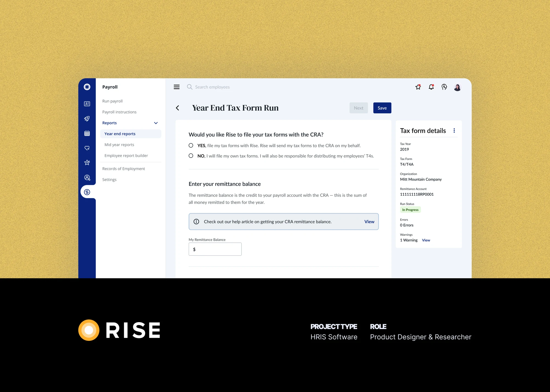The image size is (550, 392).
Task: Click the 0 Errors text
Action: [407, 225]
